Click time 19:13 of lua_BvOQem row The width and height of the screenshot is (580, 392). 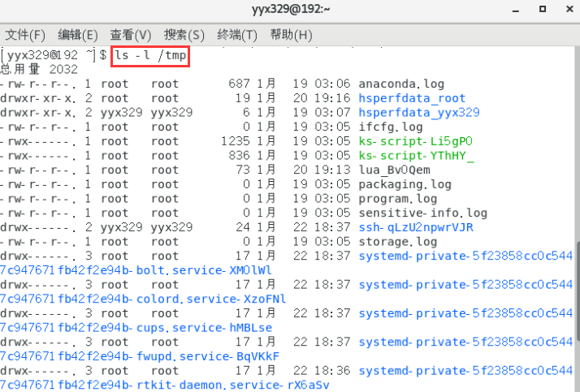pyautogui.click(x=332, y=170)
